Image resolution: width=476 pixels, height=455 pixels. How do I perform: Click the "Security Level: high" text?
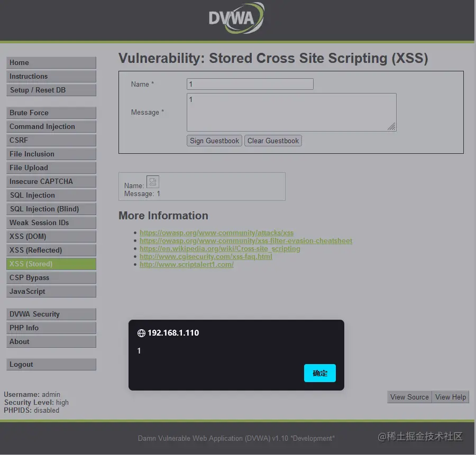point(36,403)
